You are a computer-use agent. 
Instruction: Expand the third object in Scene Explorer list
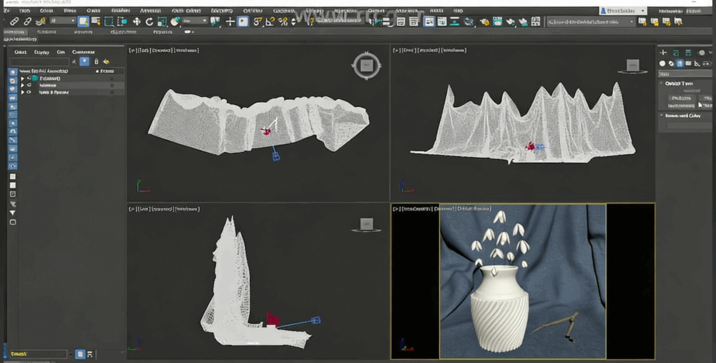coord(22,92)
